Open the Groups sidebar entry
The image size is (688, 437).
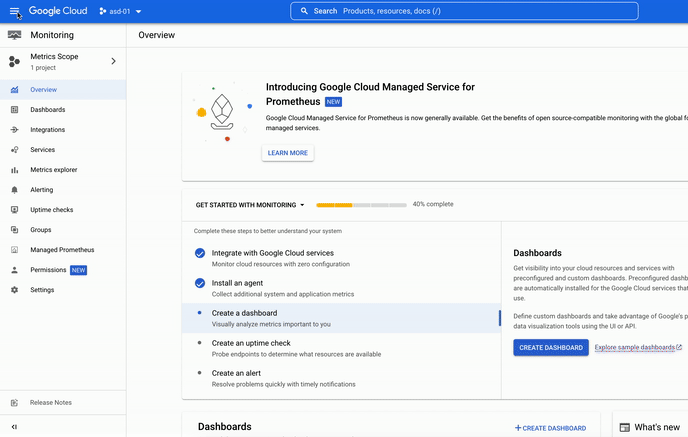(63, 230)
